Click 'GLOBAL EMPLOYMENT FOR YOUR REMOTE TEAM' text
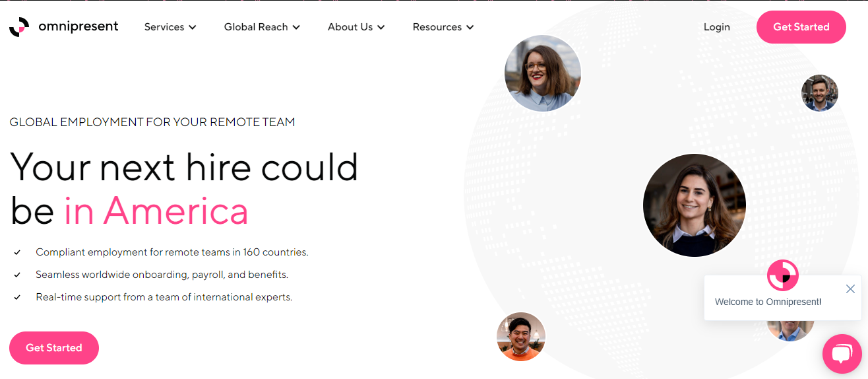The image size is (868, 379). 152,122
